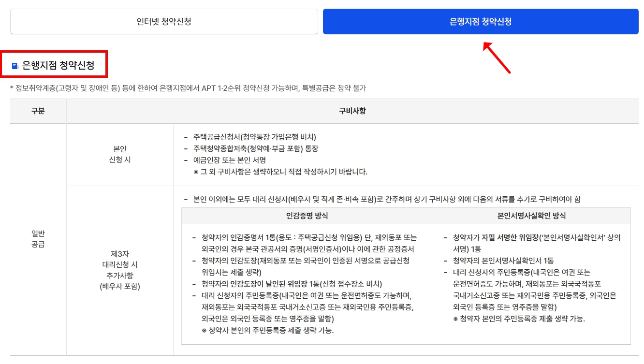The height and width of the screenshot is (364, 644).
Task: Click the 인감증명 방식 header
Action: (307, 216)
